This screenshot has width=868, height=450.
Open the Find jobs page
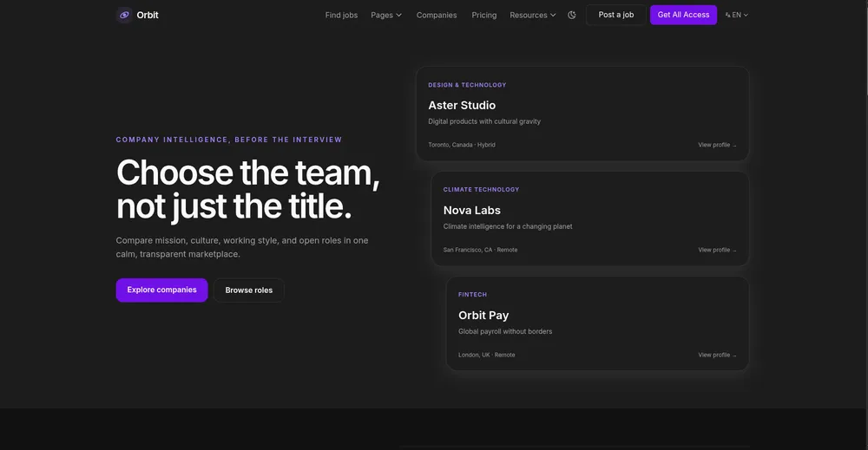click(x=341, y=15)
